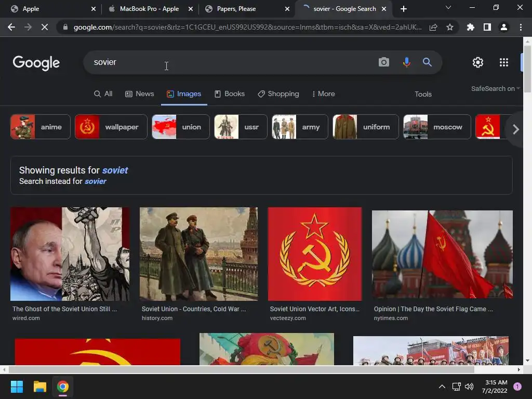Start voice search with microphone icon
This screenshot has width=532, height=399.
(x=406, y=62)
